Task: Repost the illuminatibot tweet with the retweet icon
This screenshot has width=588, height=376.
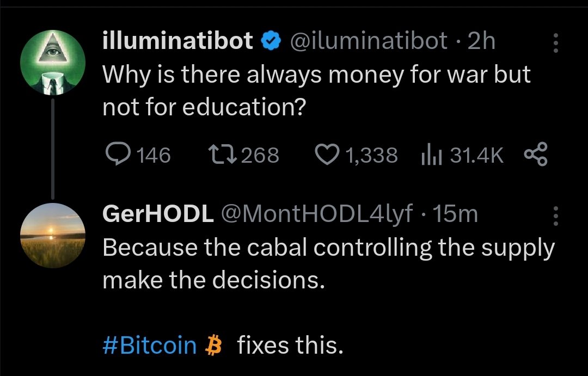Action: pos(221,156)
